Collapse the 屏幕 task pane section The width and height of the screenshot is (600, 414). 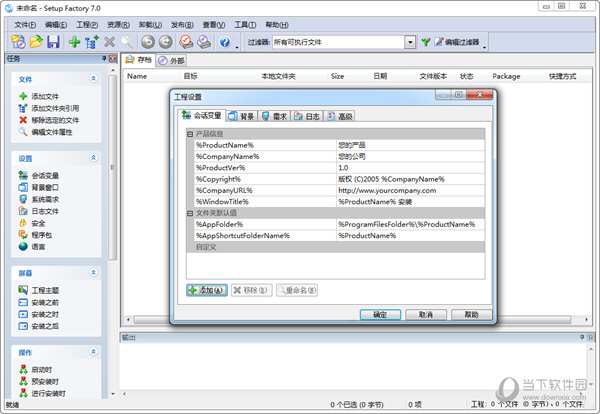coord(93,272)
